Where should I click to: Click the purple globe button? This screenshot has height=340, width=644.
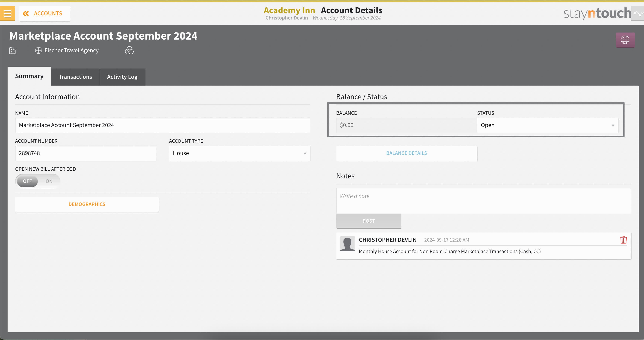[x=625, y=40]
